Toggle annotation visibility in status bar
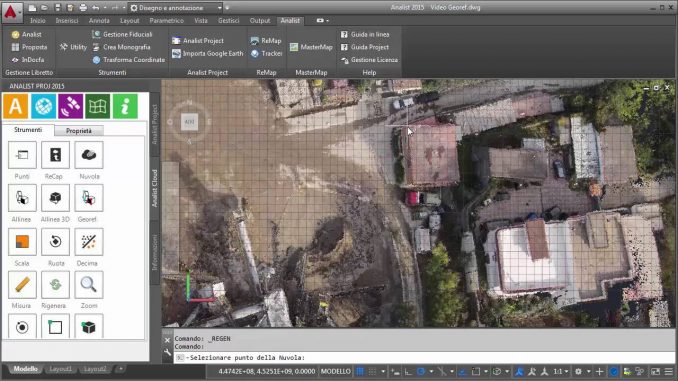This screenshot has height=381, width=678. [x=519, y=371]
